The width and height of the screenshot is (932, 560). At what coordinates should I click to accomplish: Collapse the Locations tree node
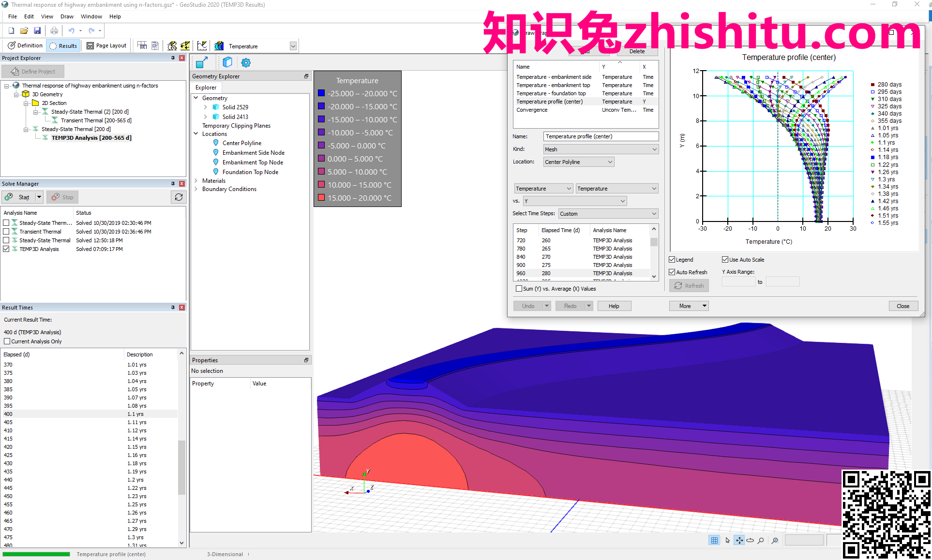click(196, 134)
